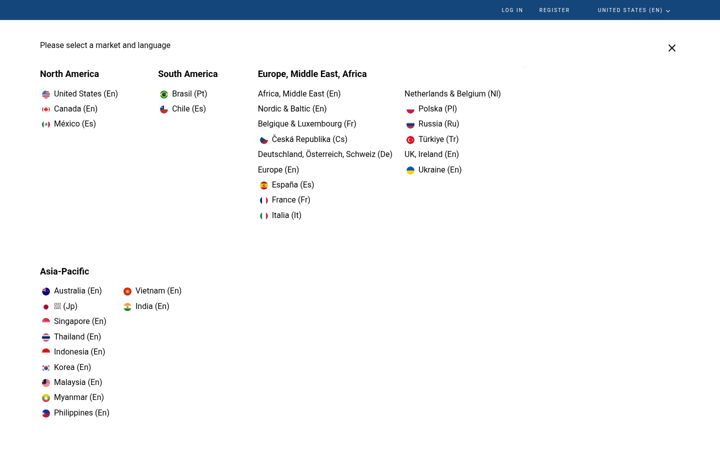Select Belgique & Luxembourg (Fr)

[307, 124]
